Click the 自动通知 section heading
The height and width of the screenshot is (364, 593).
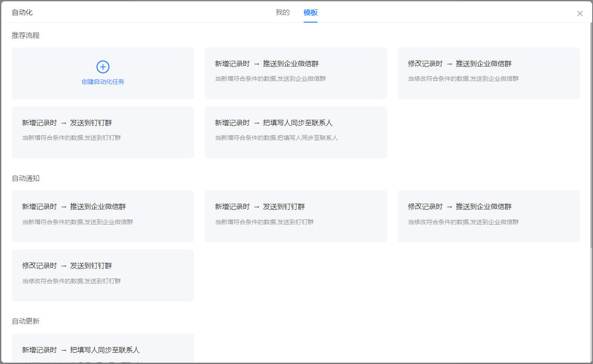[26, 179]
